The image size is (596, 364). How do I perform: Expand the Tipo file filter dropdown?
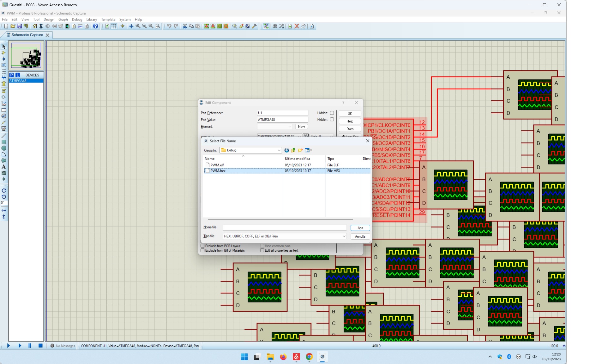(344, 236)
